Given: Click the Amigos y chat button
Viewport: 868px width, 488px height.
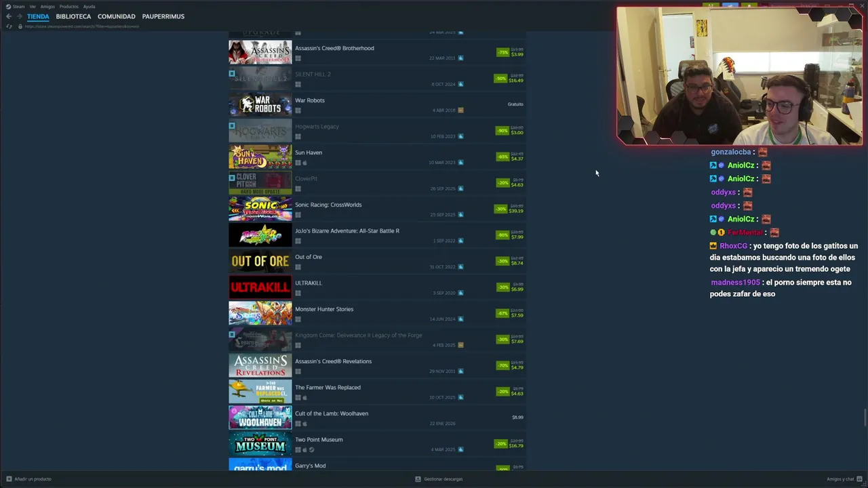Looking at the screenshot, I should click(x=844, y=479).
